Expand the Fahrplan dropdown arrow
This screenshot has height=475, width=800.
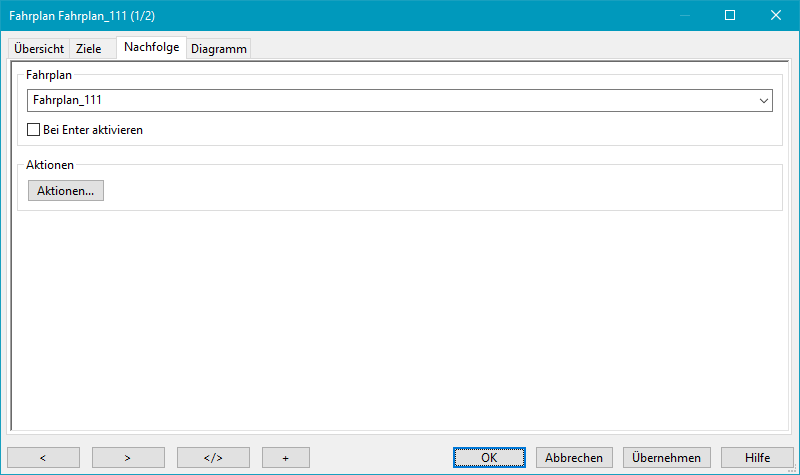(764, 101)
